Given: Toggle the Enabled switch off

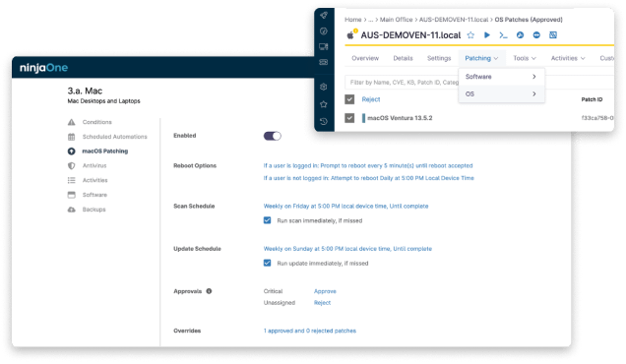Looking at the screenshot, I should click(x=273, y=136).
